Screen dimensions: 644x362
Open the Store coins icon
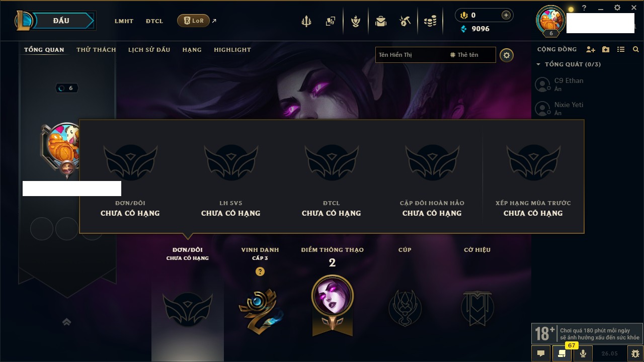coord(430,21)
